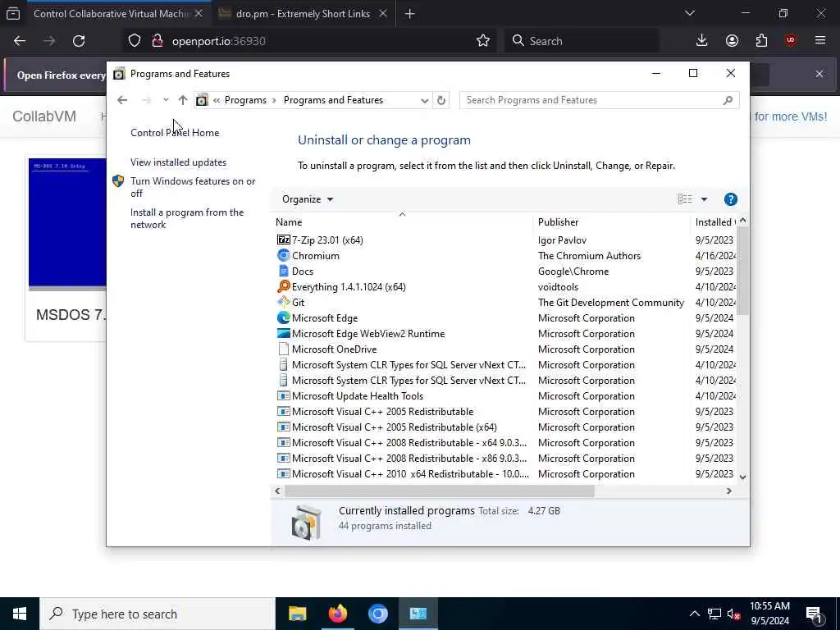
Task: Select the Chromium icon in program list
Action: click(283, 256)
